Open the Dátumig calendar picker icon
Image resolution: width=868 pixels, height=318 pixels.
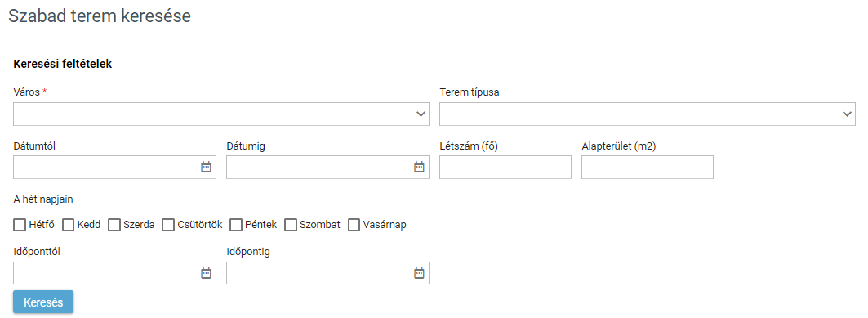click(419, 167)
